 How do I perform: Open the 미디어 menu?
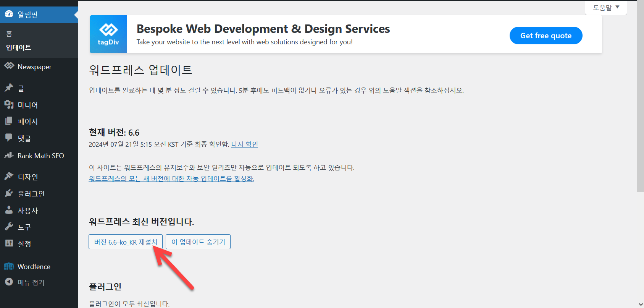pos(39,105)
